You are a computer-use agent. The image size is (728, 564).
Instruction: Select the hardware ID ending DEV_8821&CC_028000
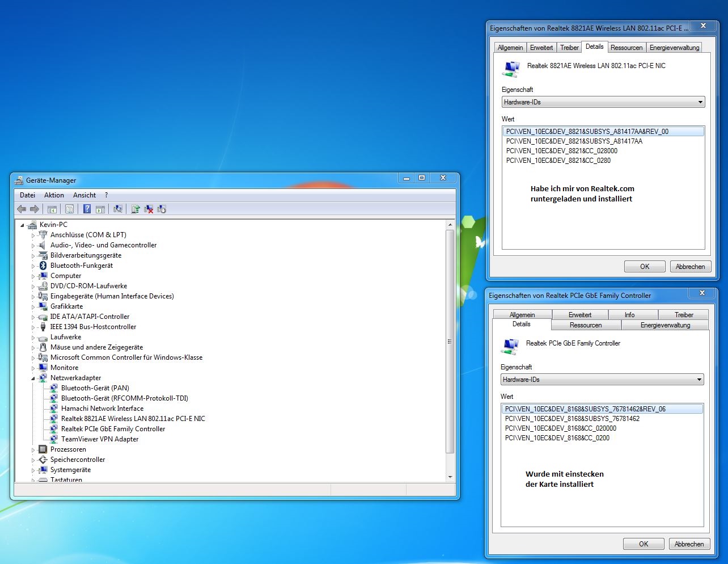pyautogui.click(x=562, y=151)
